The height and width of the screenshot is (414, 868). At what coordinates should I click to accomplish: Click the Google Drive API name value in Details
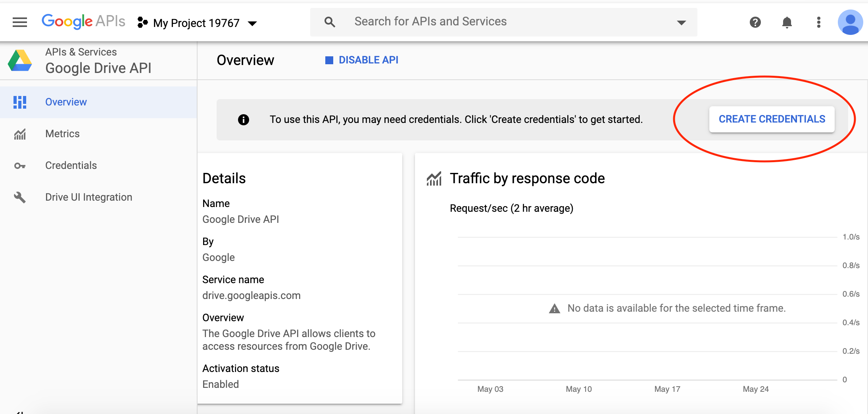[x=240, y=219]
